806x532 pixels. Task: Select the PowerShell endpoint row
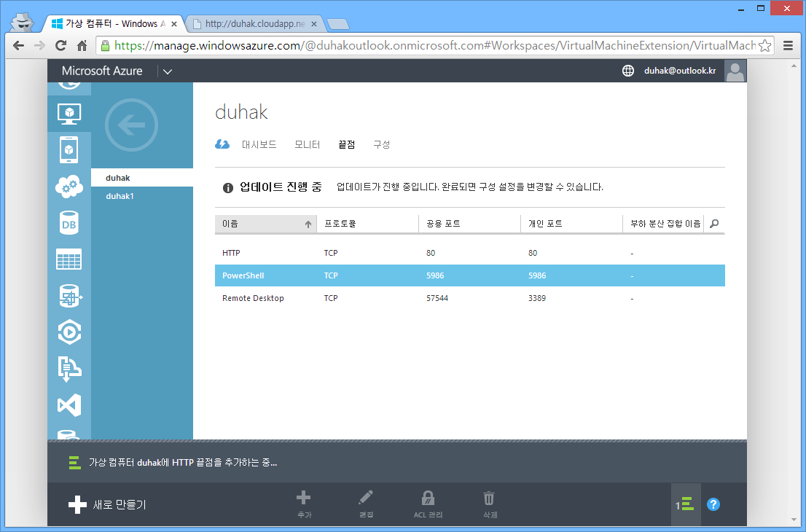[x=470, y=275]
